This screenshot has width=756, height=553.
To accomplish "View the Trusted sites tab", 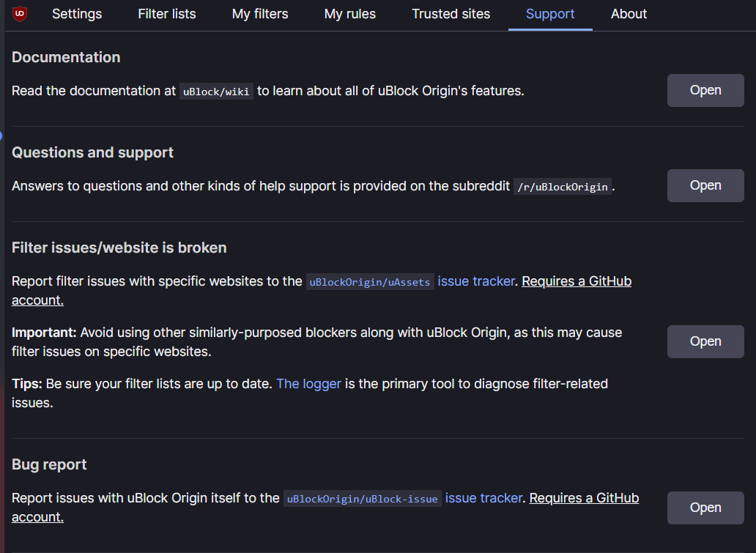I will click(451, 14).
